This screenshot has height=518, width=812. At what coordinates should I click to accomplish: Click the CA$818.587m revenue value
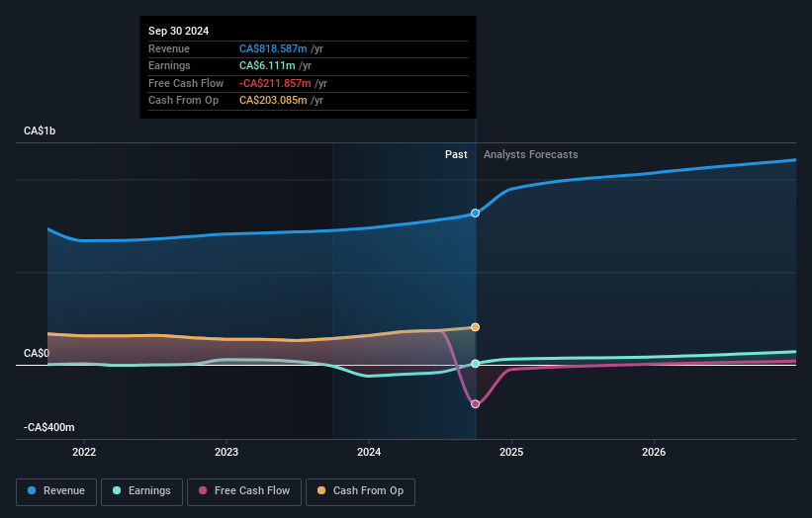273,48
